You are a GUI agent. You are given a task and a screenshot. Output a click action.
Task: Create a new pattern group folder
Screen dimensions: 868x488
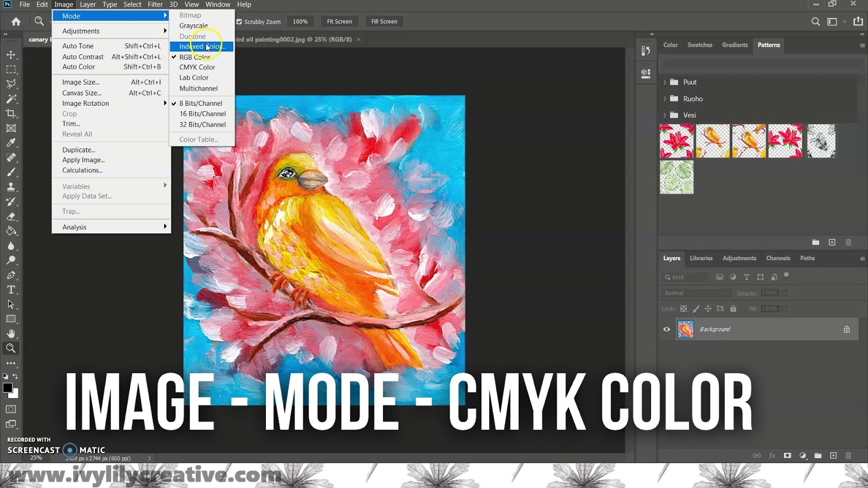[815, 242]
